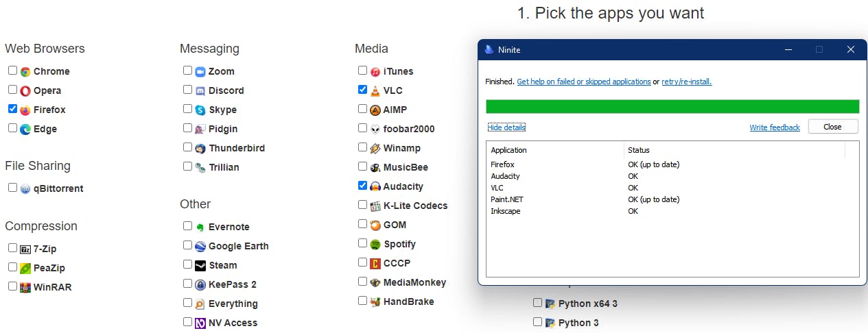The height and width of the screenshot is (333, 868).
Task: Collapse the list with Hide details
Action: (x=506, y=127)
